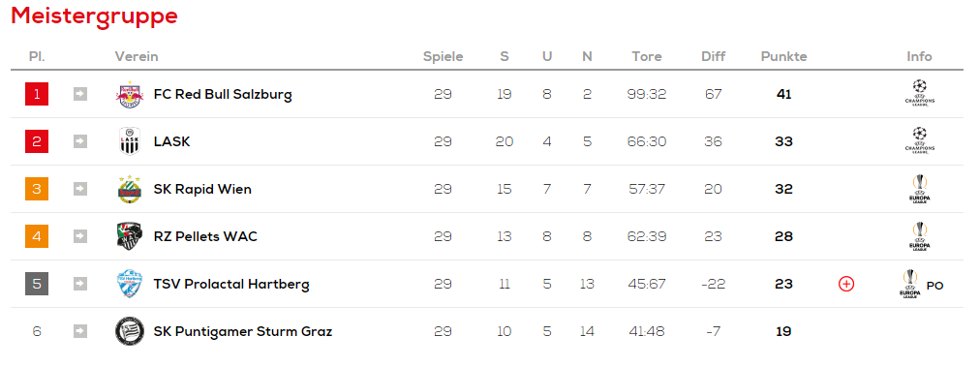Click the FC Red Bull Salzburg club logo
This screenshot has width=980, height=367.
(130, 94)
